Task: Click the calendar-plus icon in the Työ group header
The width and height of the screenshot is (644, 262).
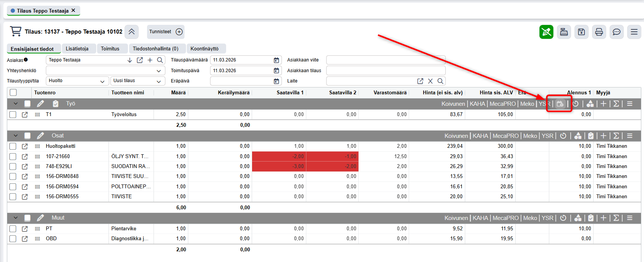Action: coord(560,104)
